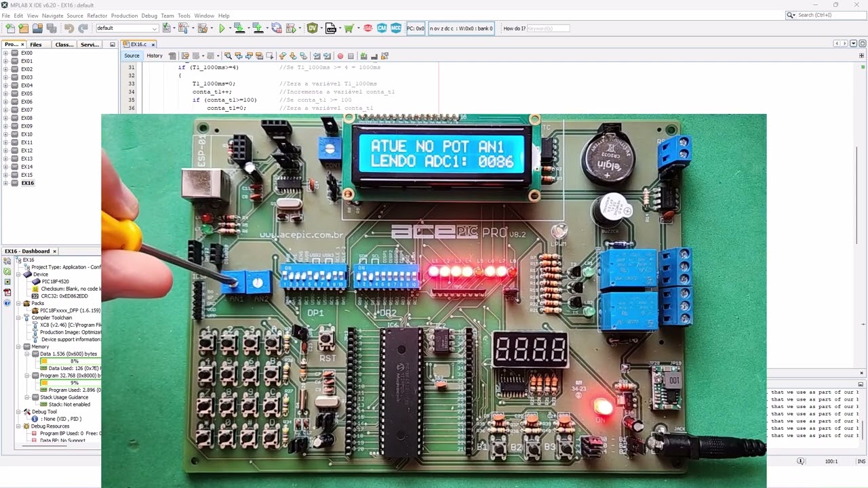Click the CM toolbar icon
This screenshot has height=488, width=868.
382,28
